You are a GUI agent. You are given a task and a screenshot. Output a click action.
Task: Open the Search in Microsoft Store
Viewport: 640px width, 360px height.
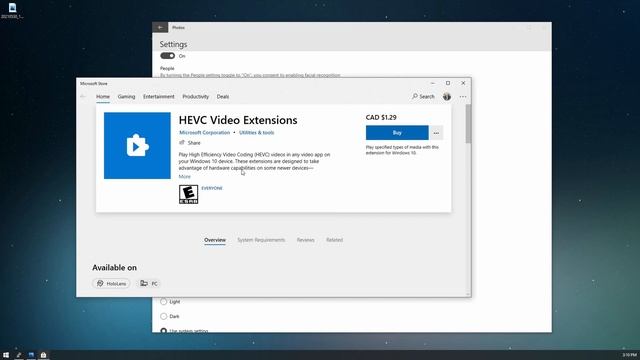point(423,96)
